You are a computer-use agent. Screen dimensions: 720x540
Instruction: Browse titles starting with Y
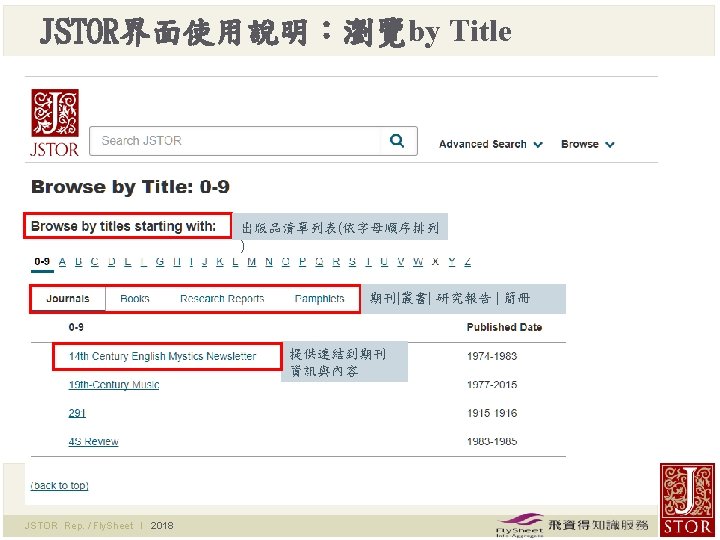coord(452,262)
